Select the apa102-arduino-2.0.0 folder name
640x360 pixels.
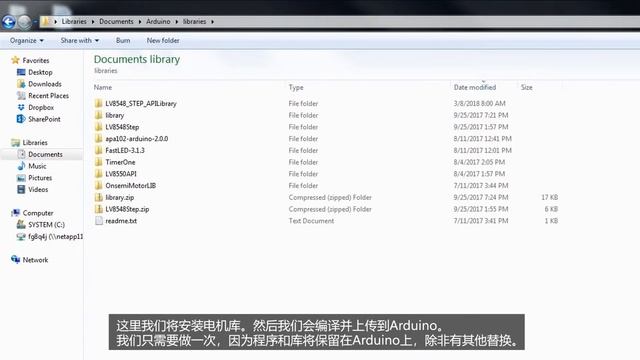[x=137, y=139]
